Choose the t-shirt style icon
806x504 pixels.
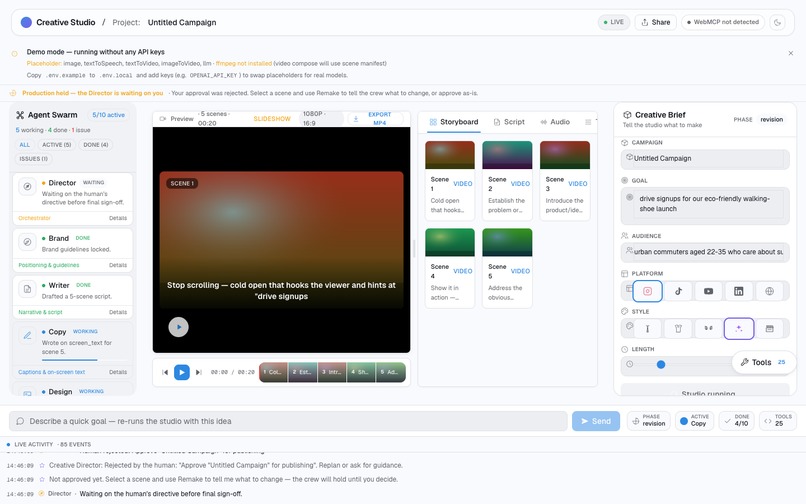pyautogui.click(x=678, y=329)
